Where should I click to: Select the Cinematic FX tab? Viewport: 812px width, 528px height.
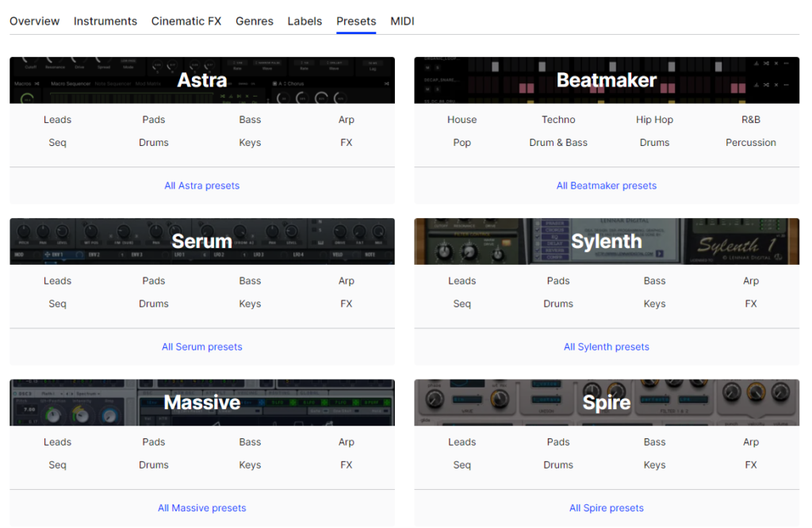point(186,21)
